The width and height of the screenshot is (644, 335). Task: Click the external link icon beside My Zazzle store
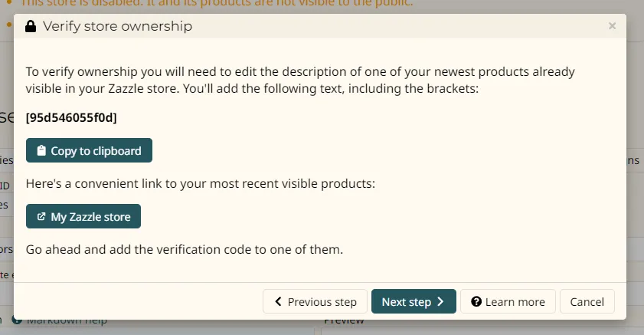tap(41, 217)
